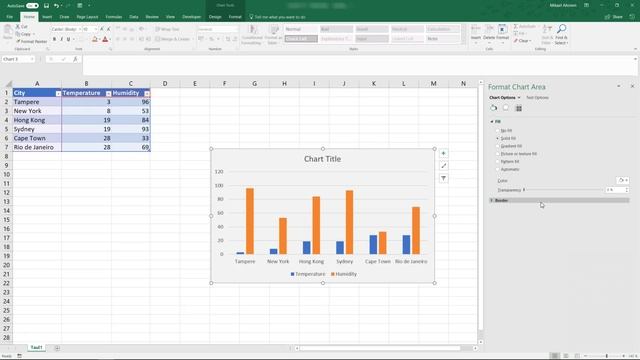Select the Automatic fill radio option

tap(498, 169)
